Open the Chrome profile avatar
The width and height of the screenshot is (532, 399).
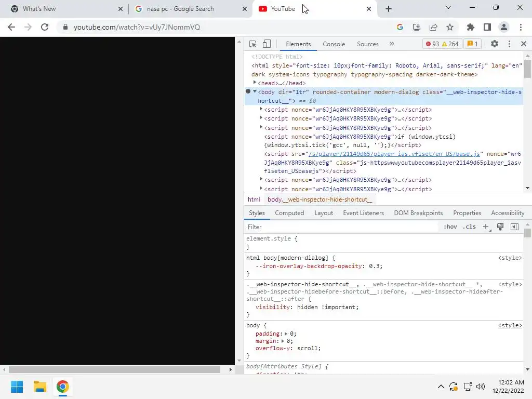tap(503, 27)
